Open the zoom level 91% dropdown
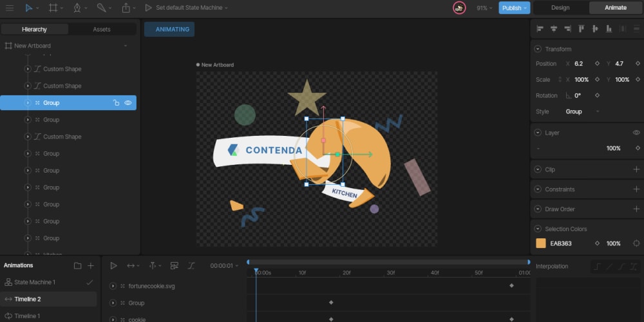Viewport: 644px width, 322px height. tap(484, 8)
